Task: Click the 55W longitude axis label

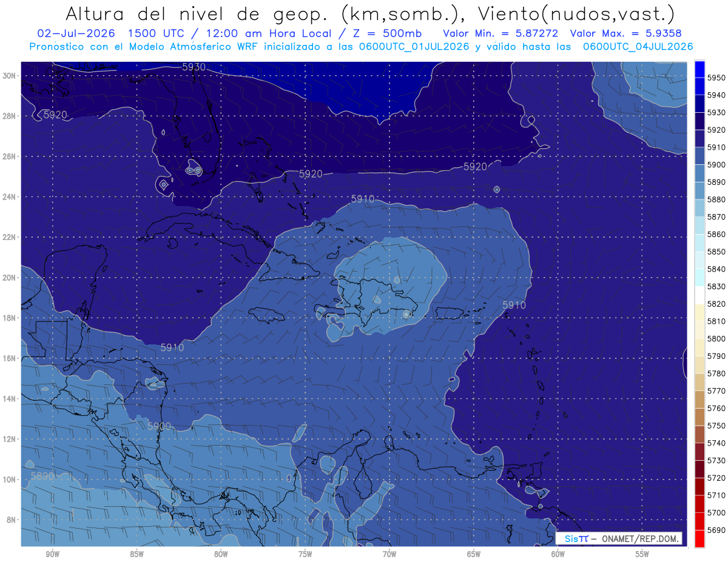Action: (642, 555)
